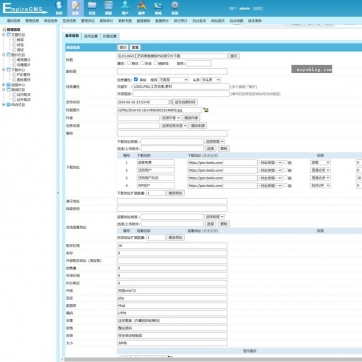The width and height of the screenshot is (362, 362).
Task: Check the third attribute checkbox under title field
Action: coord(156,63)
